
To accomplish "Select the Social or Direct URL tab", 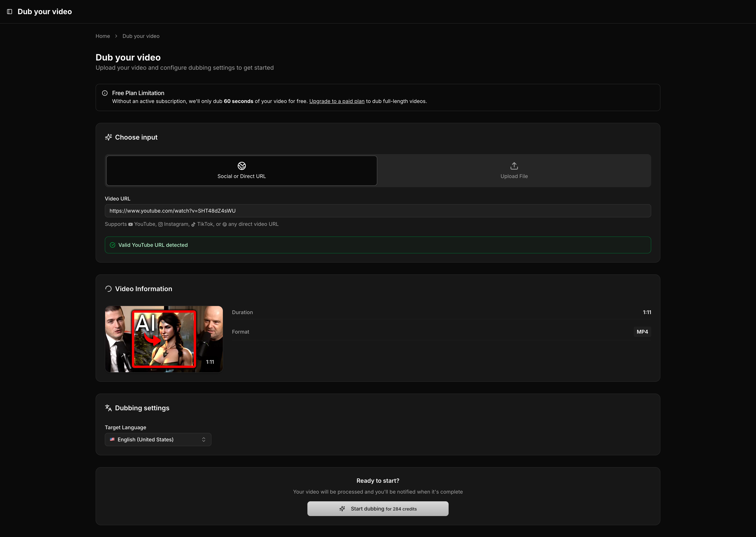I will tap(241, 171).
